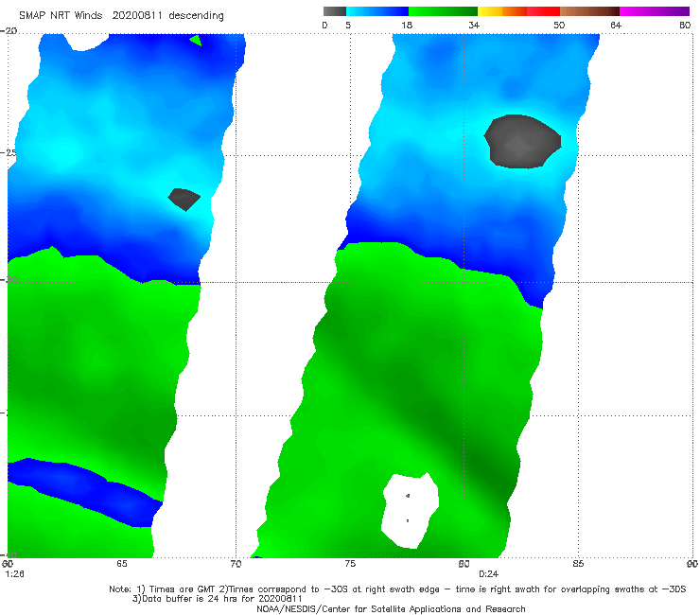
Task: Click swath time '0:24' below the axis
Action: coord(488,573)
